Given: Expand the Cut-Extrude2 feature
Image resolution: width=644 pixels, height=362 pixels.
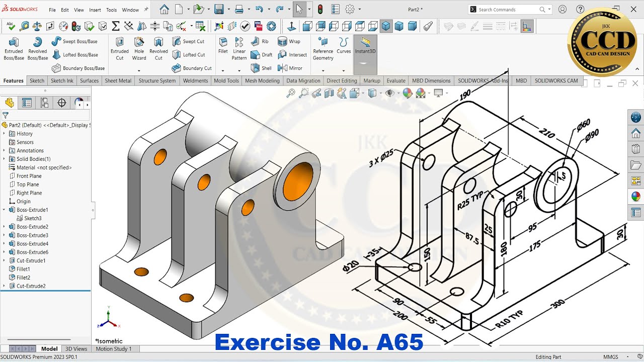Looking at the screenshot, I should [5, 286].
